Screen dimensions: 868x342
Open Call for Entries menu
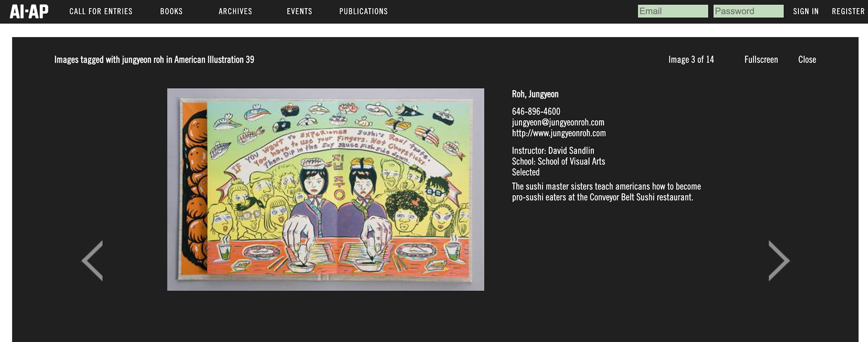(x=101, y=11)
